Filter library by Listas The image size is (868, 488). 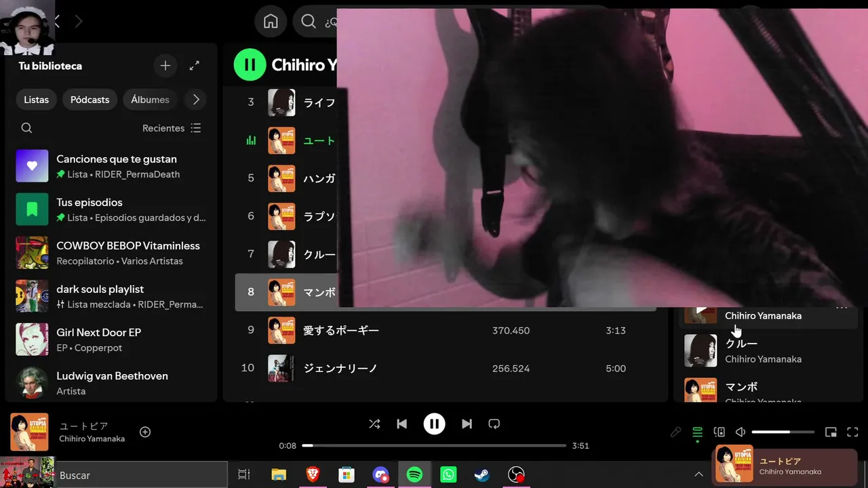tap(37, 100)
